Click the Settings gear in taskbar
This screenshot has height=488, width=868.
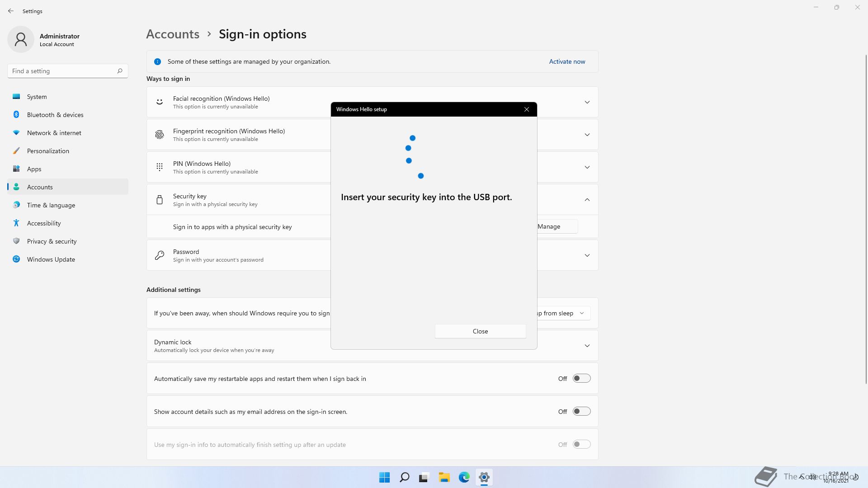tap(484, 477)
